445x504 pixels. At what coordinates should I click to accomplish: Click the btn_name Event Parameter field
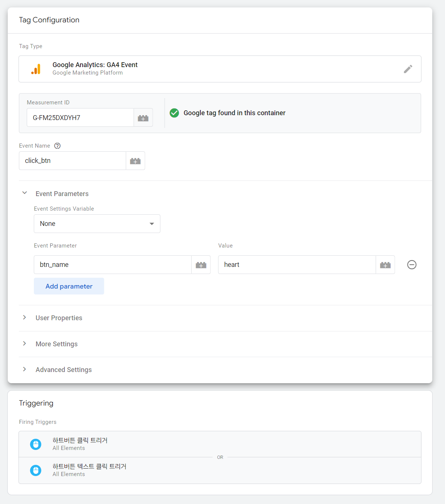tap(113, 265)
